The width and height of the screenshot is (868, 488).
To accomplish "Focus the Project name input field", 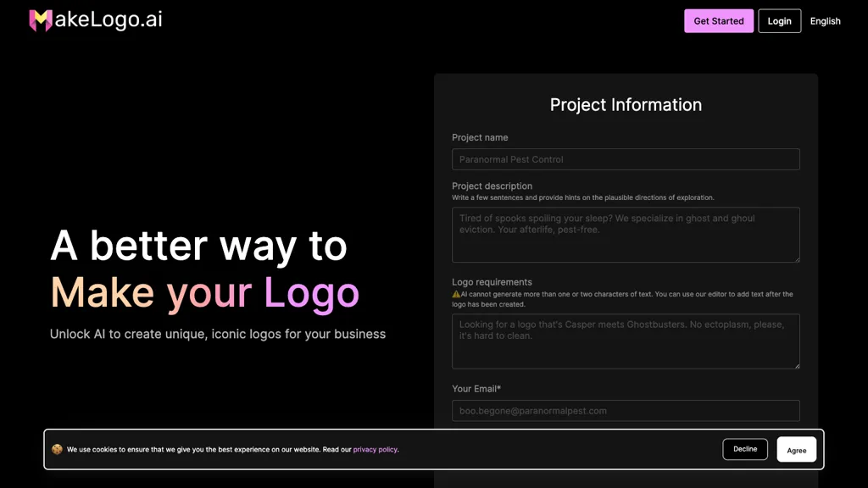I will [626, 159].
